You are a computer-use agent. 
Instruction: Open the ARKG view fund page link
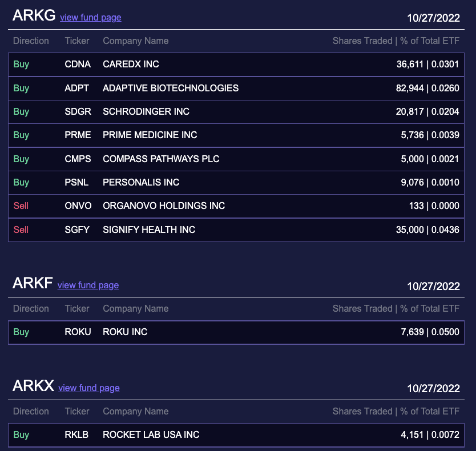90,18
